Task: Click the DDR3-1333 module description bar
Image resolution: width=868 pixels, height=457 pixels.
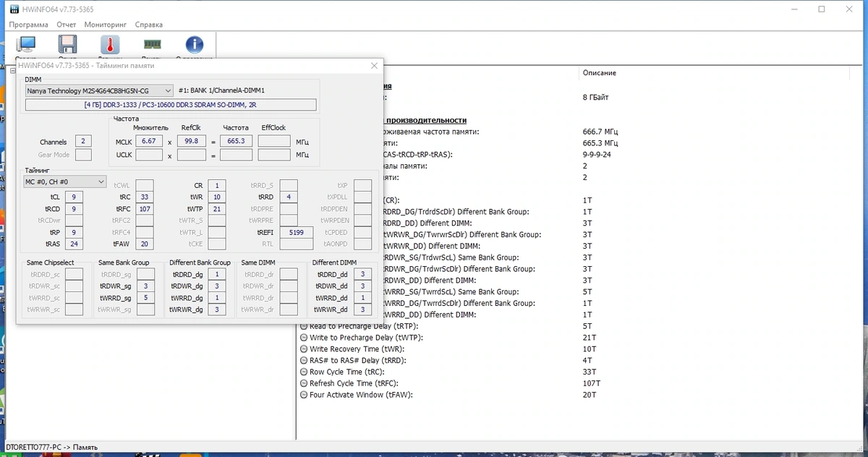Action: tap(171, 106)
